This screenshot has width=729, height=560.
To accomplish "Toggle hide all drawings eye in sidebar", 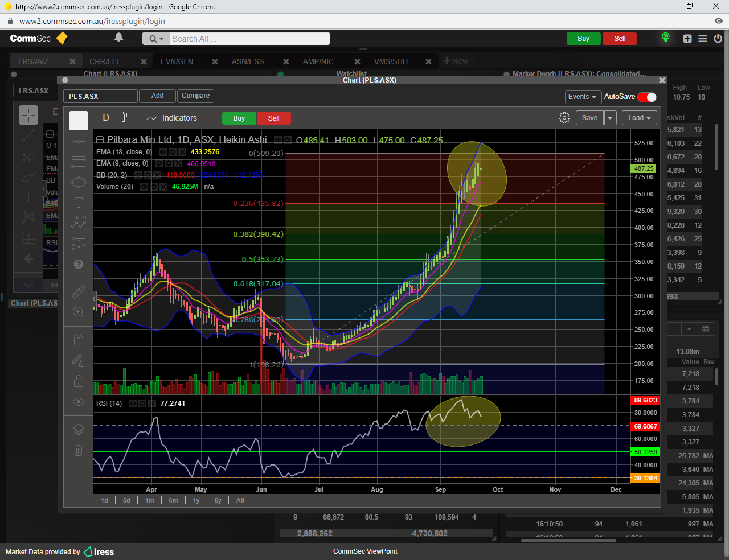I will click(x=79, y=401).
